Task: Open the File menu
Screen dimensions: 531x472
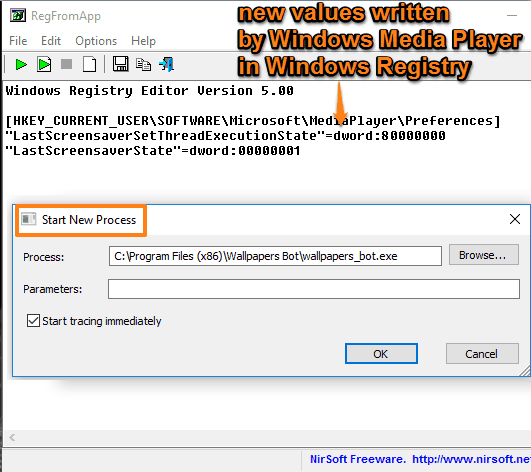Action: click(18, 41)
